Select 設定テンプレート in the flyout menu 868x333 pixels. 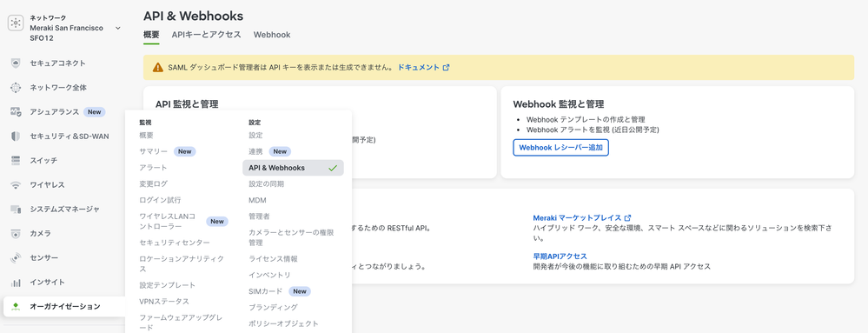168,285
